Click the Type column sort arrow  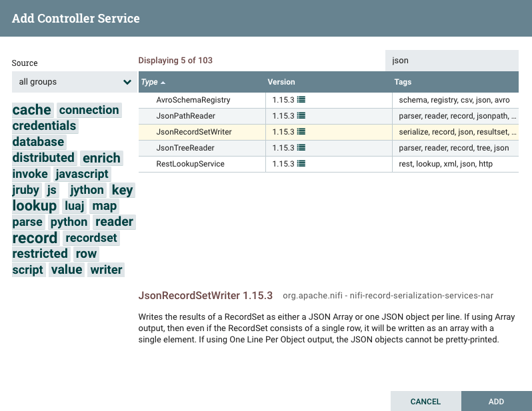coord(163,83)
